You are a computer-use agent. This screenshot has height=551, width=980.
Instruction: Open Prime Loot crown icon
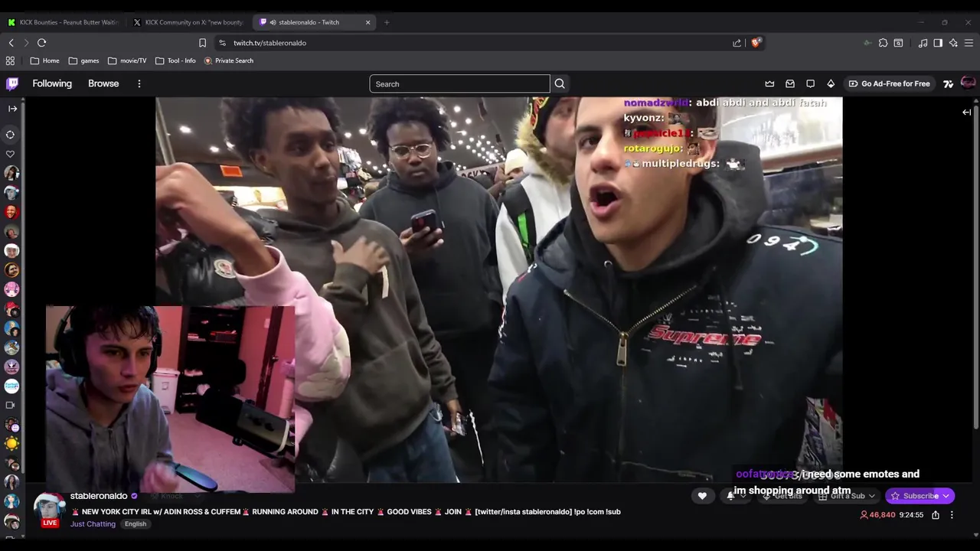click(x=769, y=83)
